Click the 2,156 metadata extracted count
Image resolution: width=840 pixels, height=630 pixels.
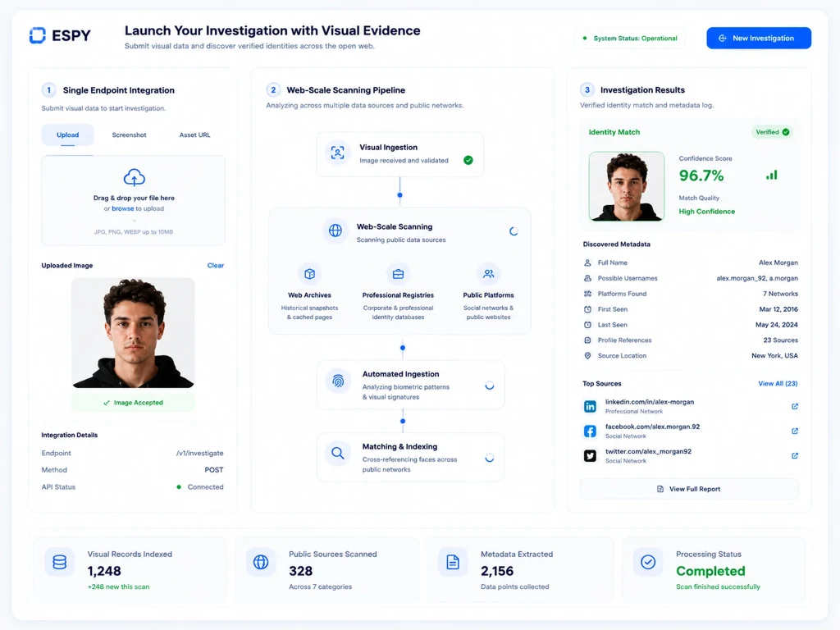tap(497, 571)
